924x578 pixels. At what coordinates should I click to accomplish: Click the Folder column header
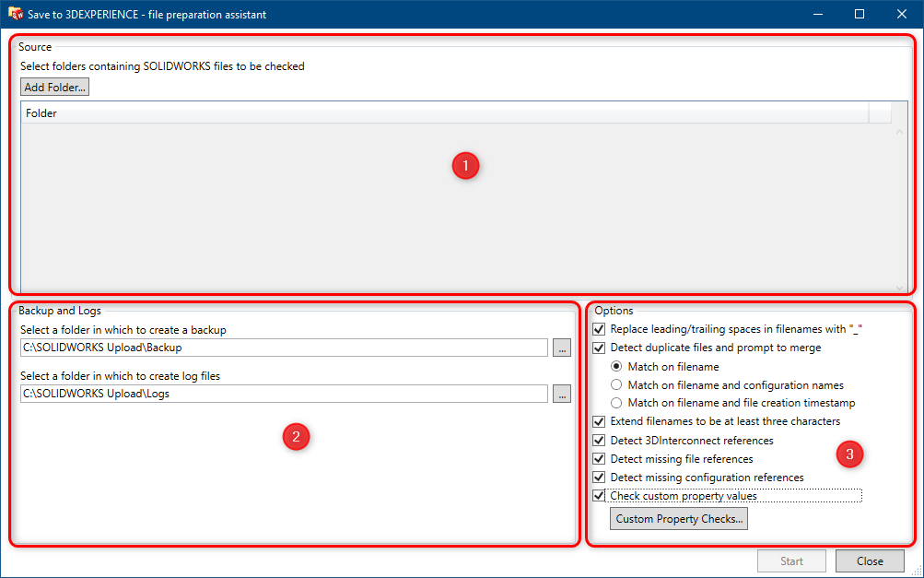coord(444,113)
